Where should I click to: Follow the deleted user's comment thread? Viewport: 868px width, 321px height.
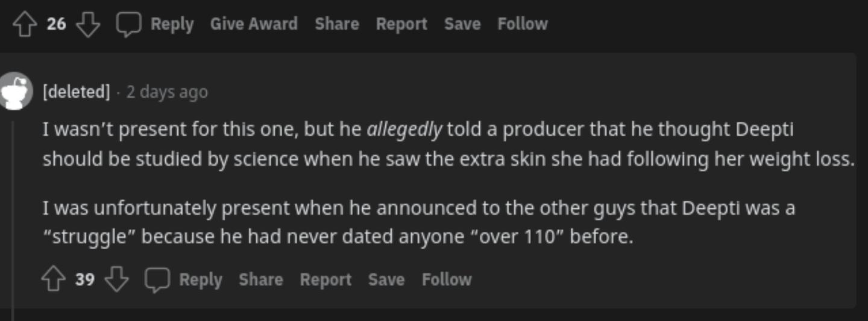pos(447,279)
